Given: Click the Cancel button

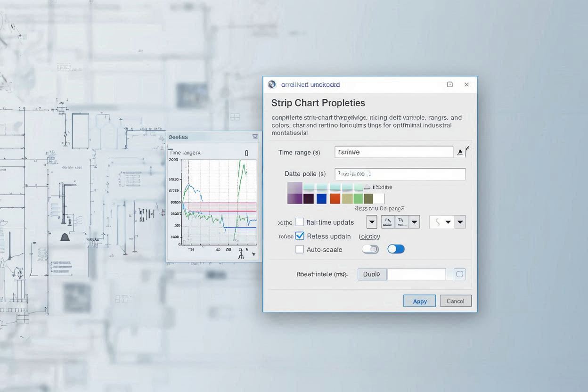Looking at the screenshot, I should pos(456,301).
